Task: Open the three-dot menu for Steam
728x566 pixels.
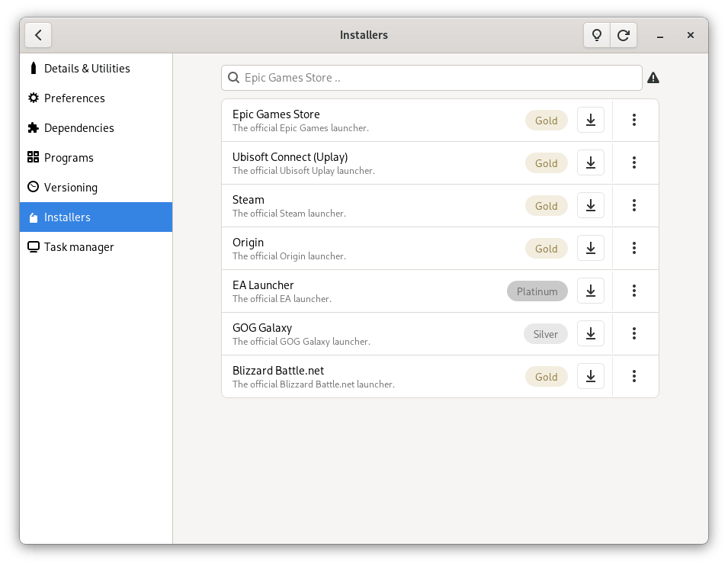Action: coord(633,205)
